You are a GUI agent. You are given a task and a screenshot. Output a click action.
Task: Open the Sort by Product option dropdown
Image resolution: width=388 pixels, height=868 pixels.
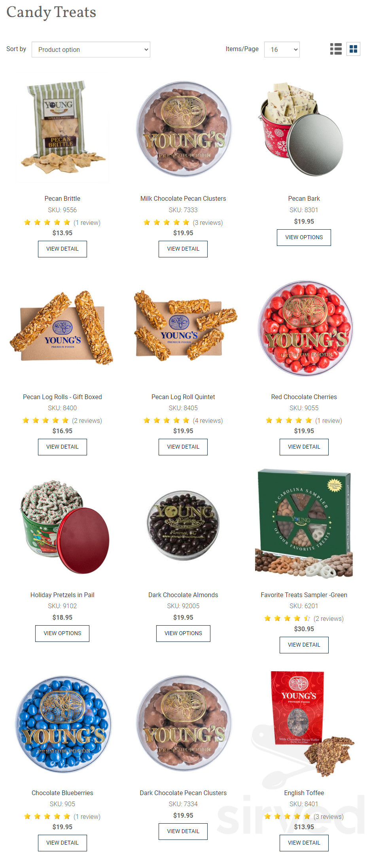(x=91, y=49)
